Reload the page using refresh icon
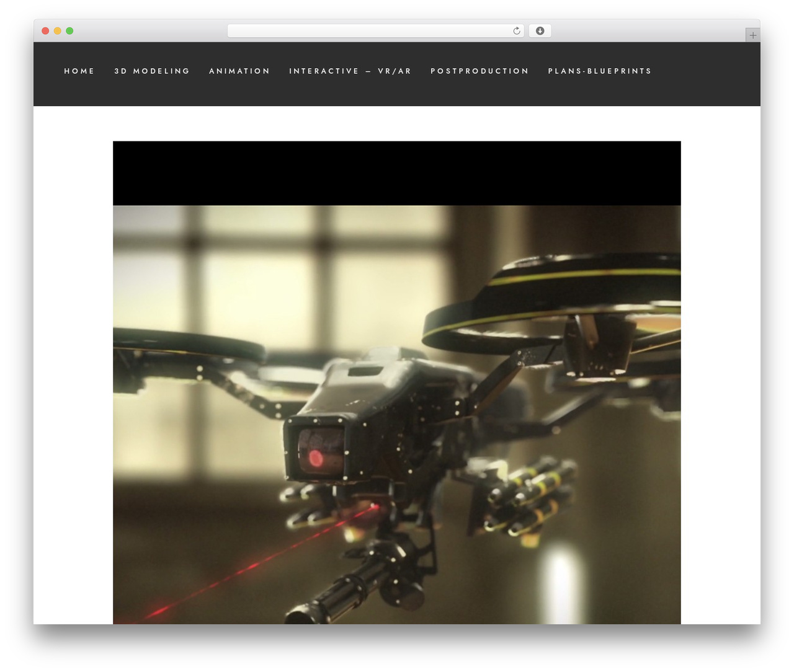Image resolution: width=794 pixels, height=672 pixels. [517, 31]
